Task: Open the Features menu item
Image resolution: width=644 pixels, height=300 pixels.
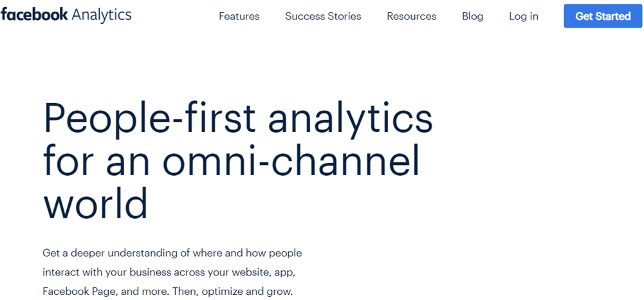Action: coord(239,16)
